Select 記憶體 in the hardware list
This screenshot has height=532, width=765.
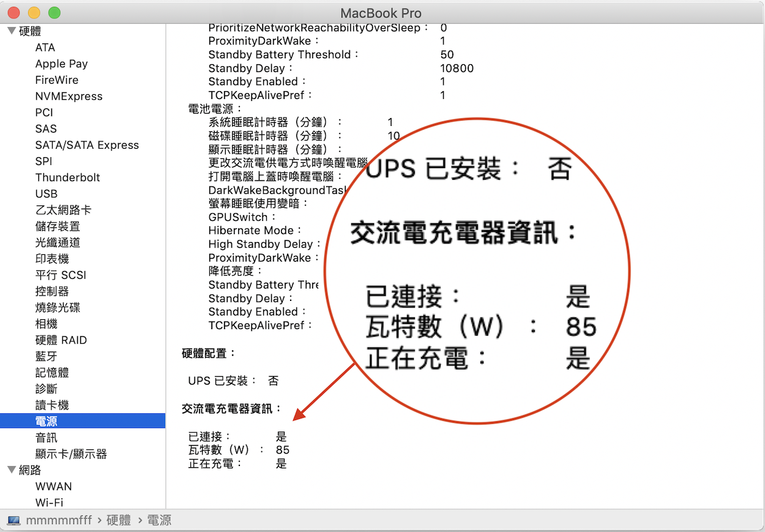coord(52,372)
